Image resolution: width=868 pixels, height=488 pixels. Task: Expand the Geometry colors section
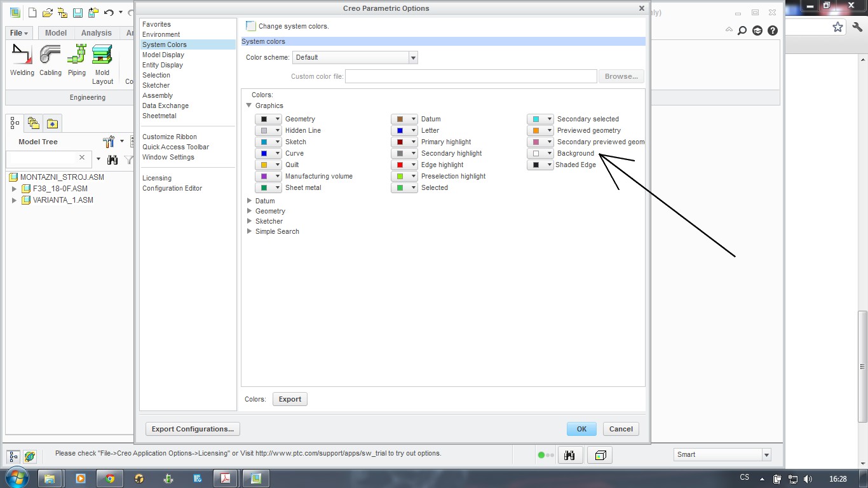[249, 211]
